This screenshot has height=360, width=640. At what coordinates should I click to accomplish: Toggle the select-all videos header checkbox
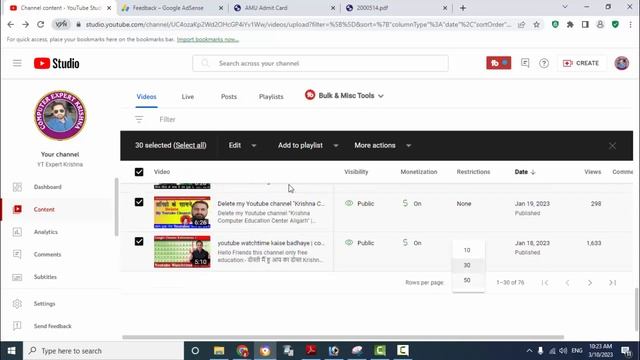[139, 172]
